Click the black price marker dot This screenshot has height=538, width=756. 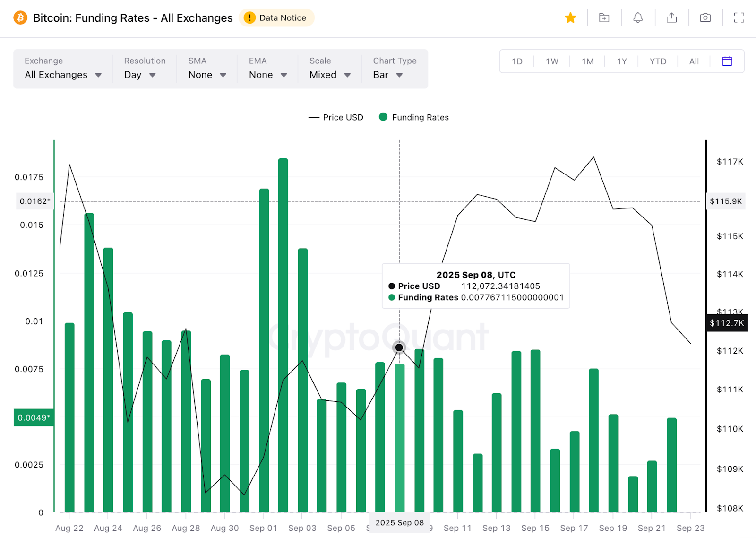click(x=399, y=347)
